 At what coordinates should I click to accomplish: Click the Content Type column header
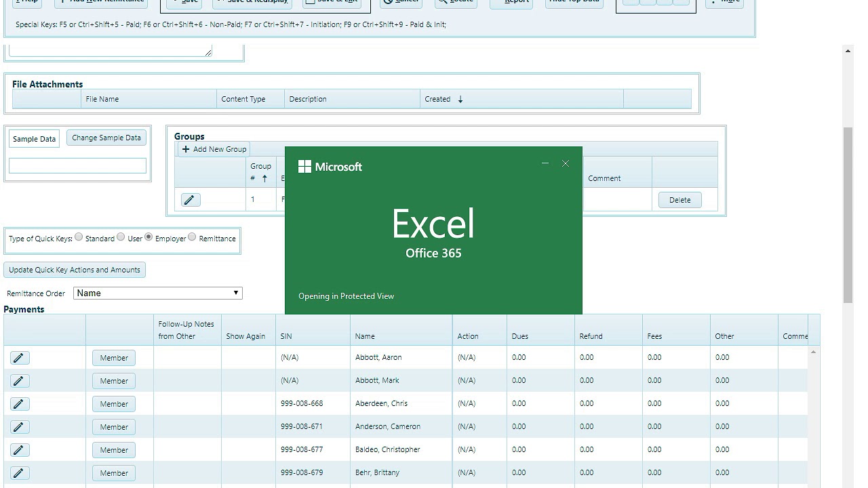click(243, 99)
